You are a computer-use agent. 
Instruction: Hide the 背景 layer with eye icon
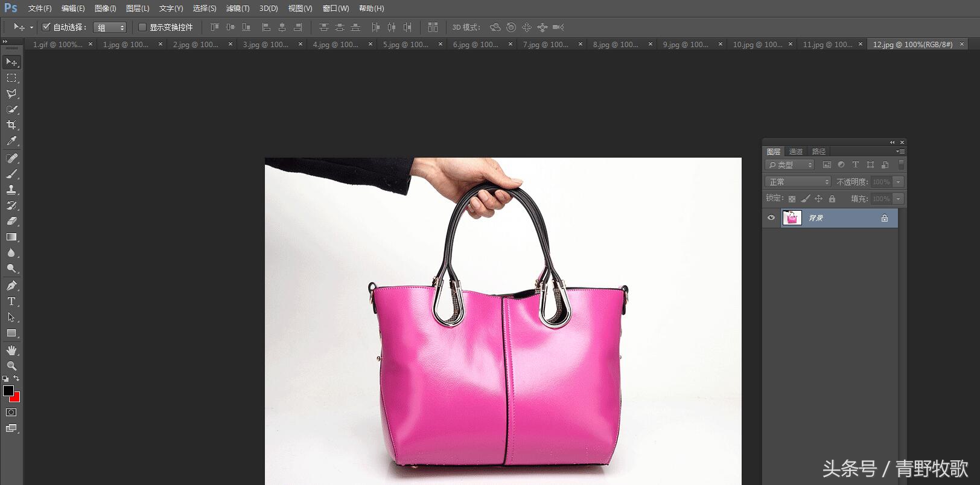tap(771, 218)
